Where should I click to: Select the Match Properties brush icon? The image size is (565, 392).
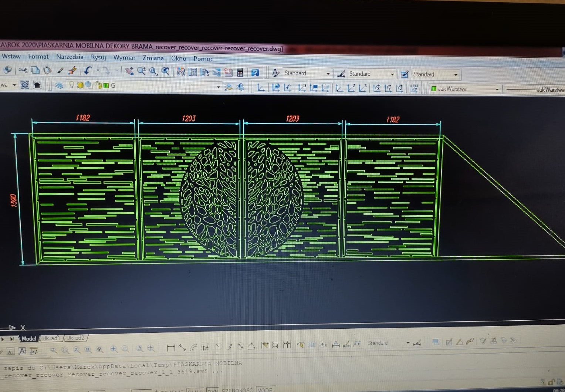pyautogui.click(x=60, y=70)
